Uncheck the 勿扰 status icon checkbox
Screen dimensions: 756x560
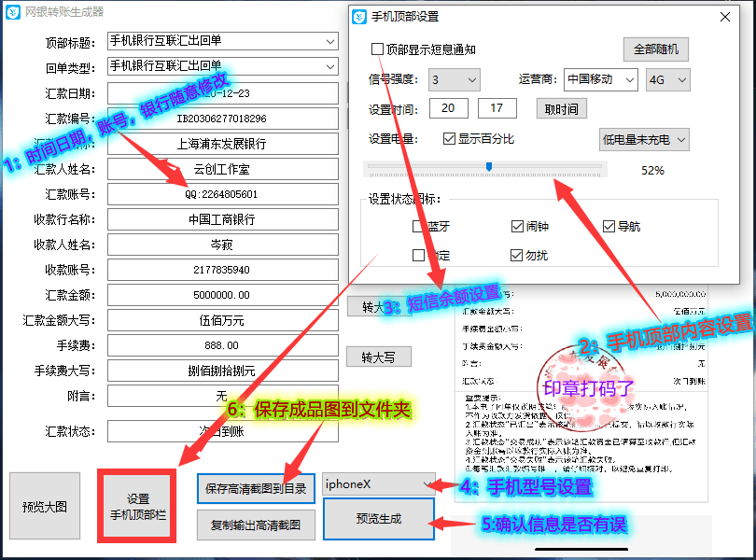(516, 255)
